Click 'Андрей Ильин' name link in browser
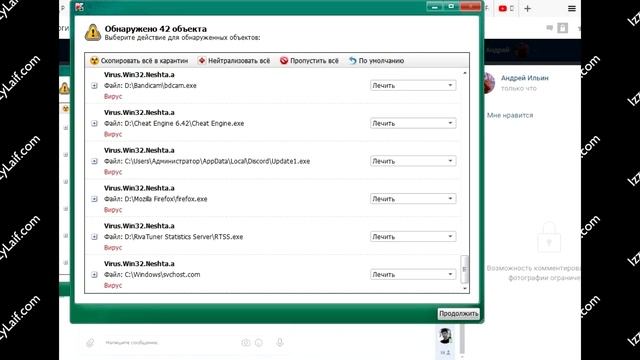Screen dimensions: 640x360 524,78
